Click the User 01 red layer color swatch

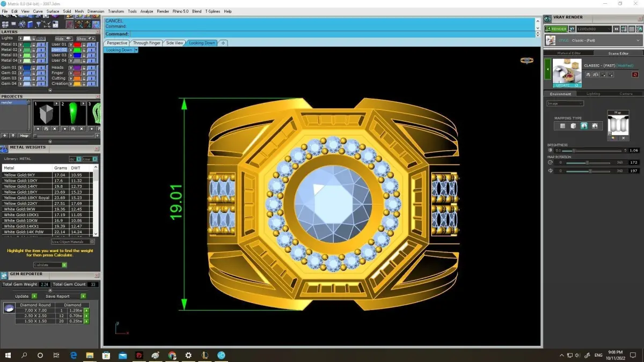pos(77,45)
